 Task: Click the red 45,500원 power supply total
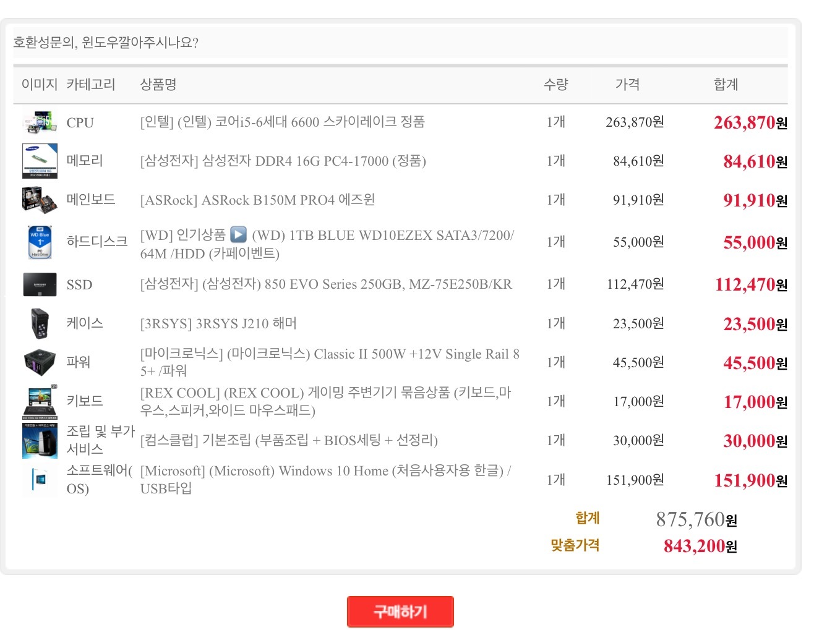pyautogui.click(x=755, y=363)
